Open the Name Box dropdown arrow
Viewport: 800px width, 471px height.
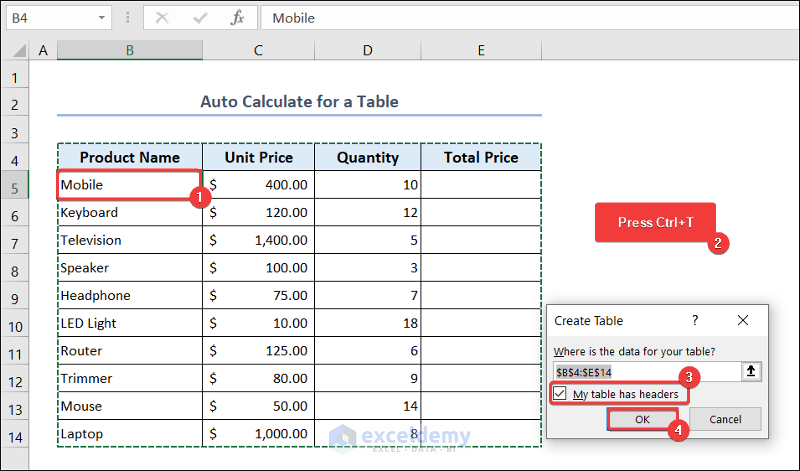tap(104, 18)
